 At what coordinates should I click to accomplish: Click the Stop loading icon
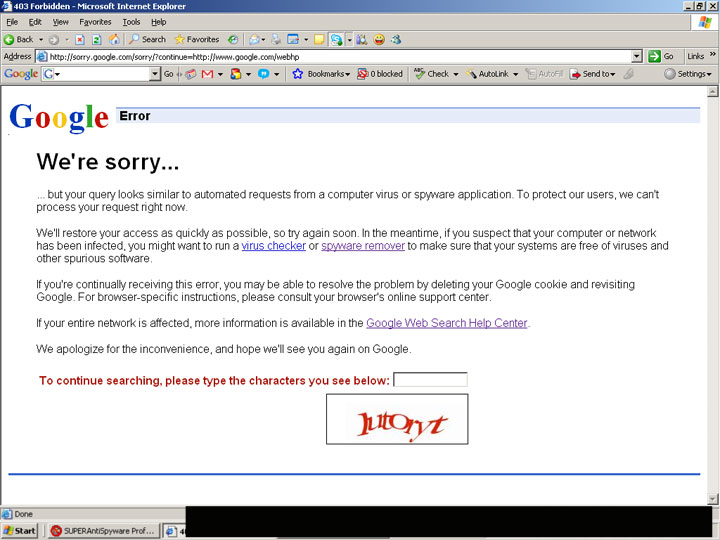click(x=80, y=40)
